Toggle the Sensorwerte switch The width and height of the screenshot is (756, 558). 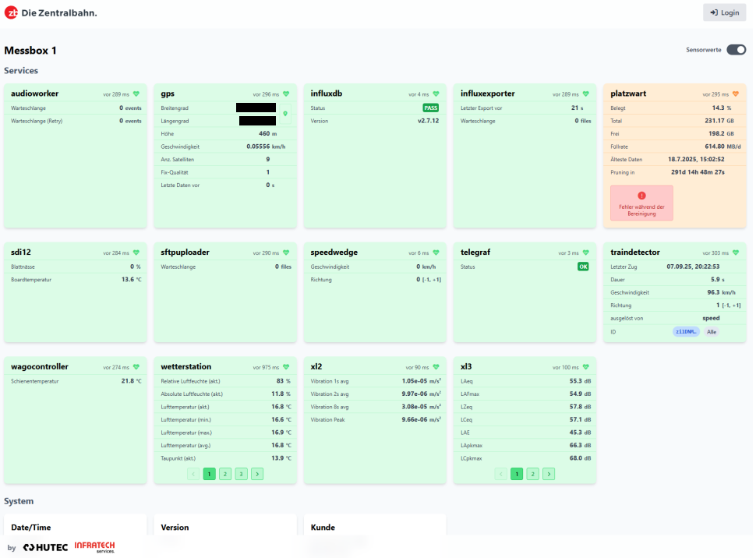737,50
